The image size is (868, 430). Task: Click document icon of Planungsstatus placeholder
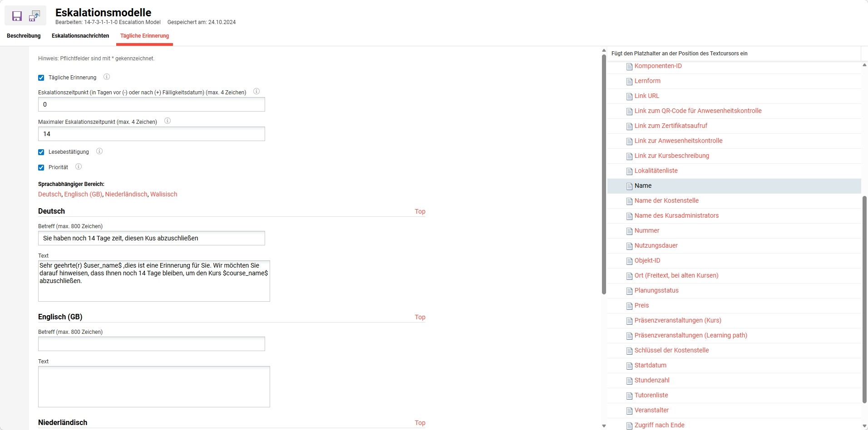(629, 291)
